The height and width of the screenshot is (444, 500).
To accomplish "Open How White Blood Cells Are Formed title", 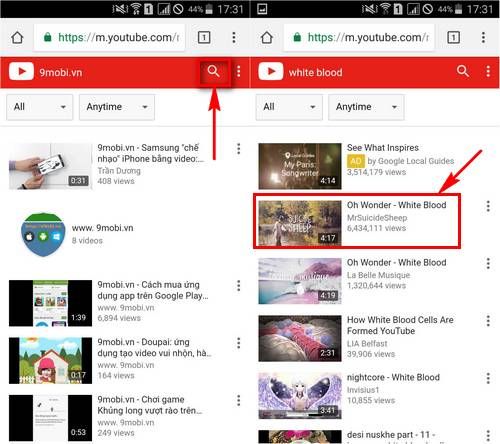I will point(400,325).
